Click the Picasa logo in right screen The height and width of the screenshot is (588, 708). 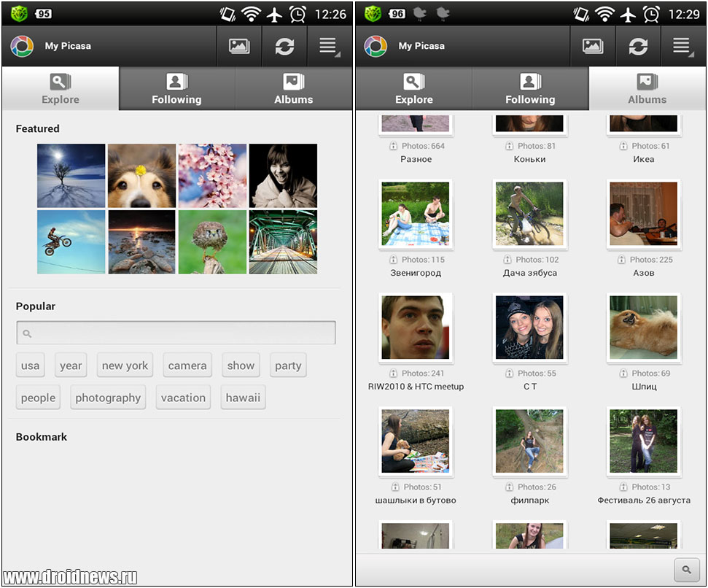(x=376, y=46)
